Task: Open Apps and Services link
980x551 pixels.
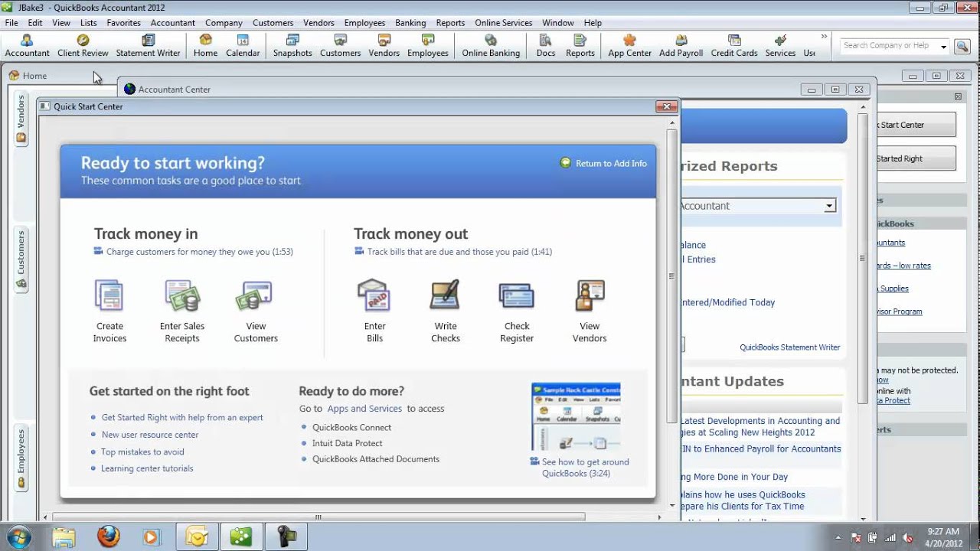Action: point(364,409)
